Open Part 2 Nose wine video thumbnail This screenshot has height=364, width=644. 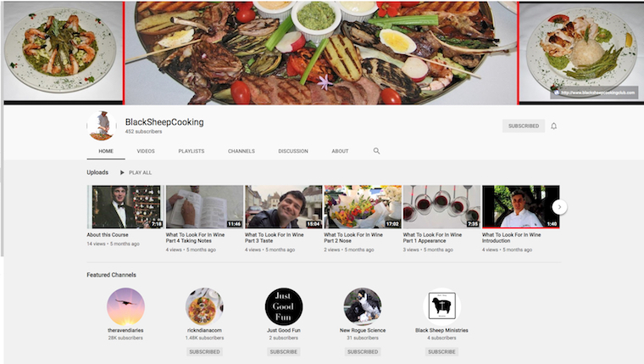coord(363,207)
